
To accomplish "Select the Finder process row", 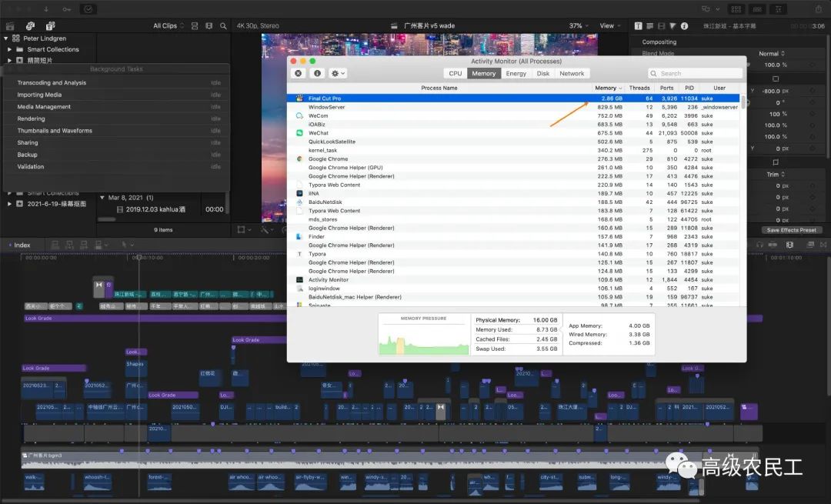I will pyautogui.click(x=513, y=236).
